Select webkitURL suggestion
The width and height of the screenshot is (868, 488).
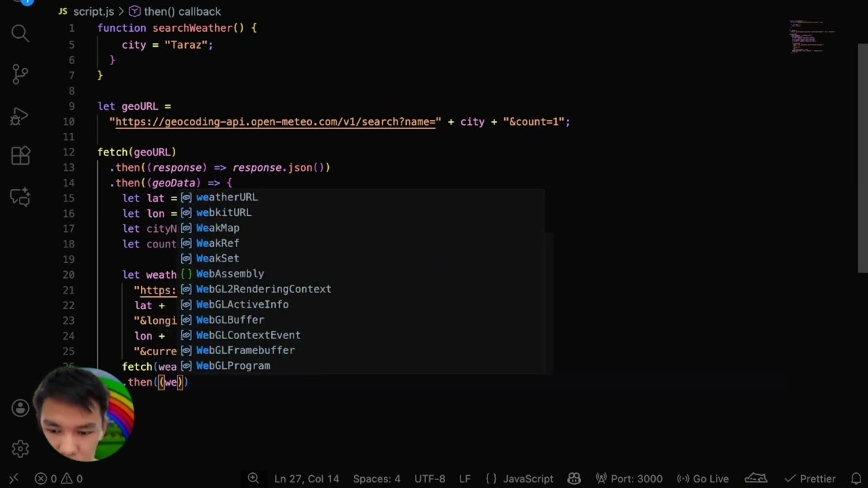click(361, 213)
